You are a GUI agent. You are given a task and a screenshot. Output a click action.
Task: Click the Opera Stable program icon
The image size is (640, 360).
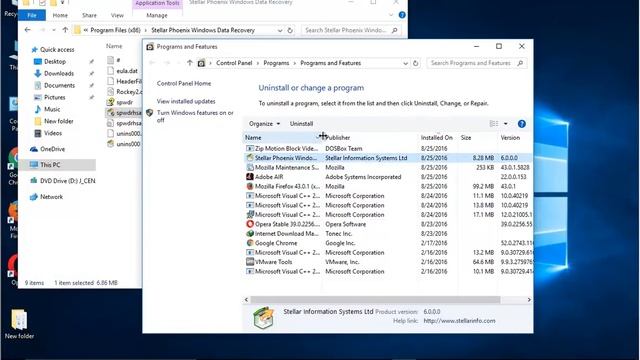250,224
